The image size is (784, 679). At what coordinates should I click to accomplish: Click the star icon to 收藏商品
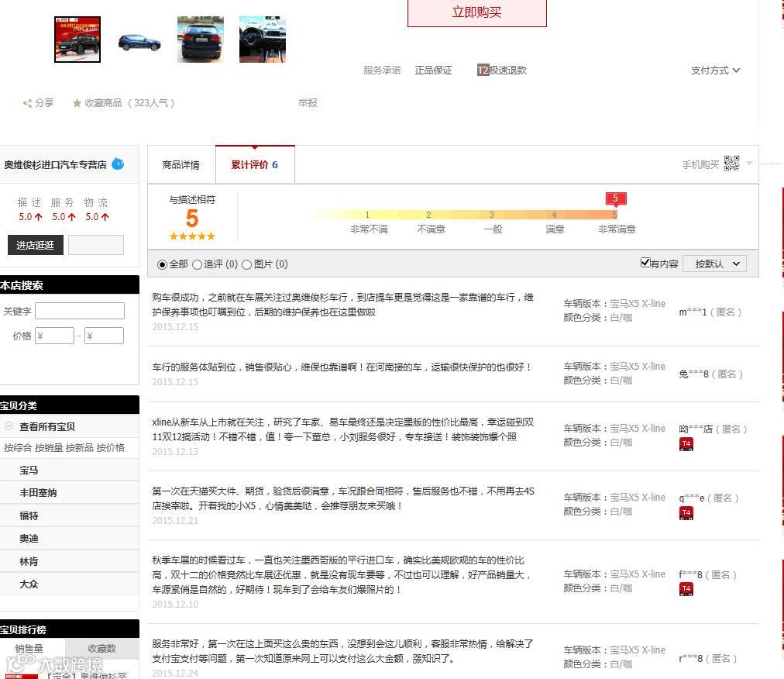click(x=77, y=103)
